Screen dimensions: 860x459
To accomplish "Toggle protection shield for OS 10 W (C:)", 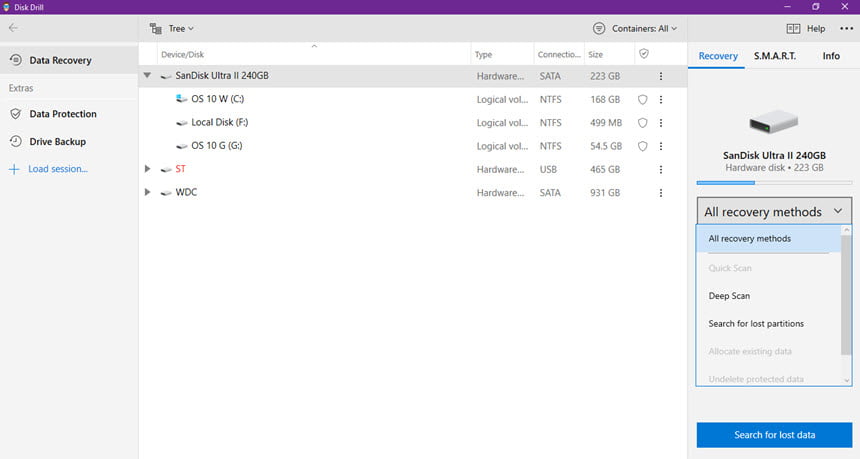I will (642, 99).
